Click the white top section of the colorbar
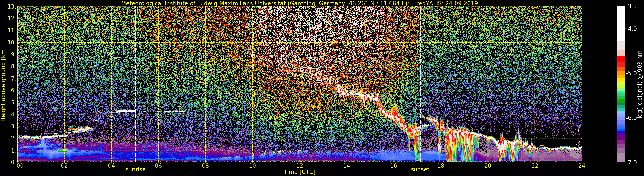The height and width of the screenshot is (176, 644). (x=621, y=24)
